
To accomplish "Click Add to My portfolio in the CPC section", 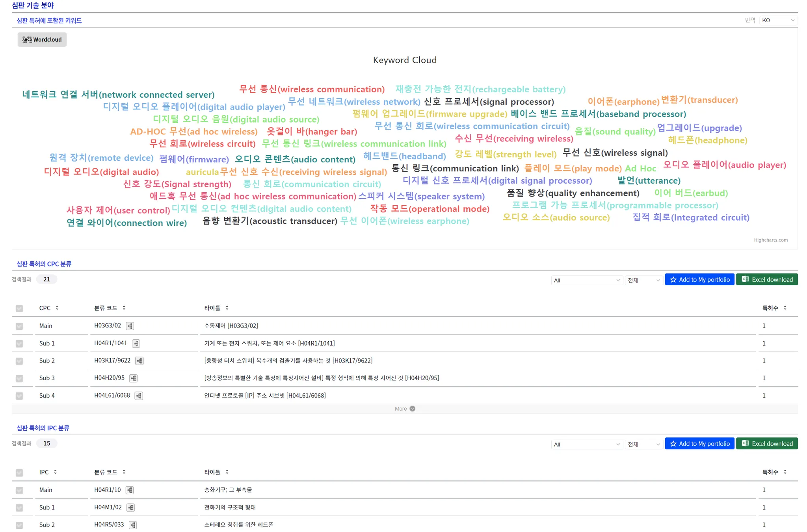I will 699,279.
